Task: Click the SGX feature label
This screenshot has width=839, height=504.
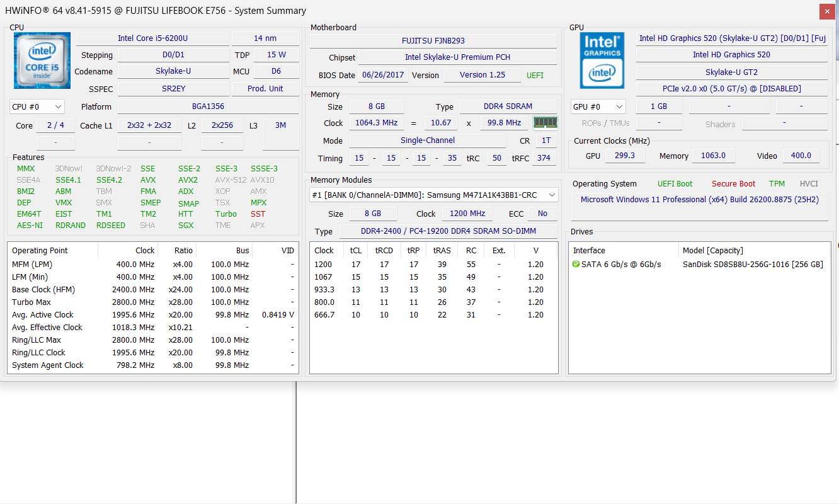Action: tap(186, 226)
